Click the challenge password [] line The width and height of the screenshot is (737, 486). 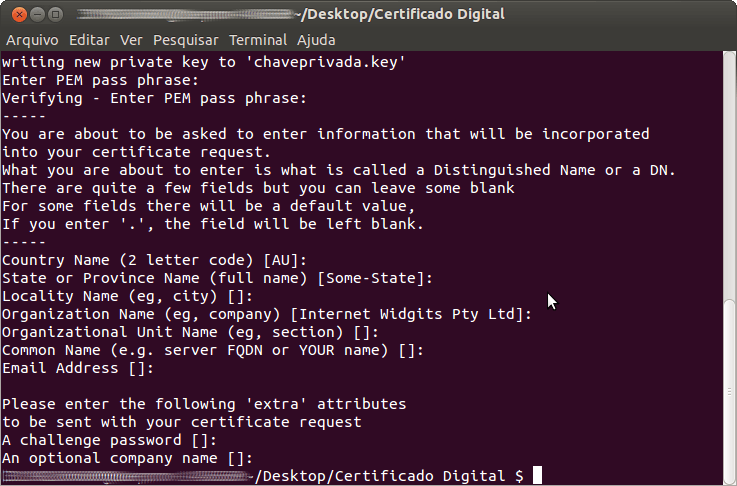point(110,440)
